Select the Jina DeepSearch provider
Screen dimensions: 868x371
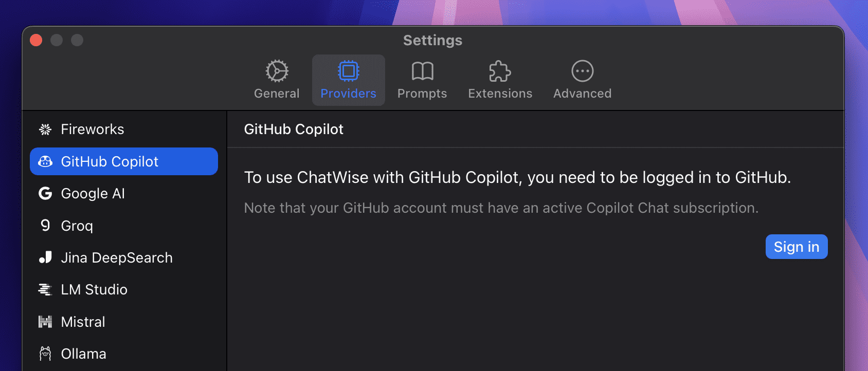[x=116, y=258]
